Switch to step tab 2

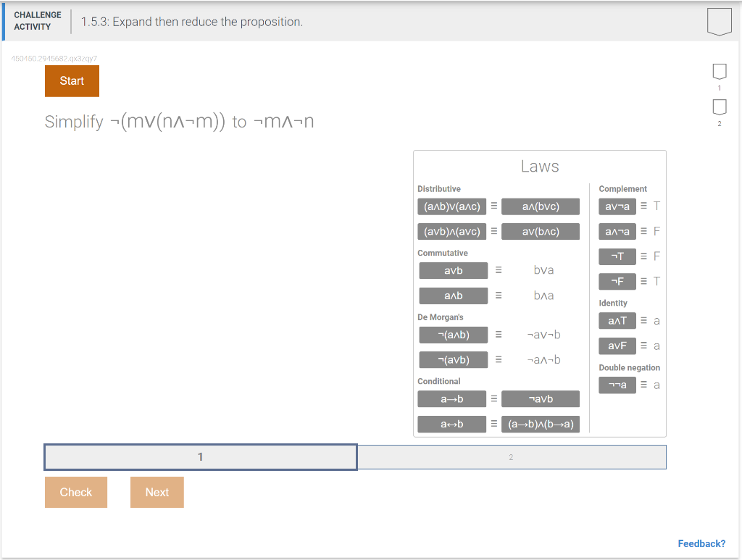click(x=512, y=457)
